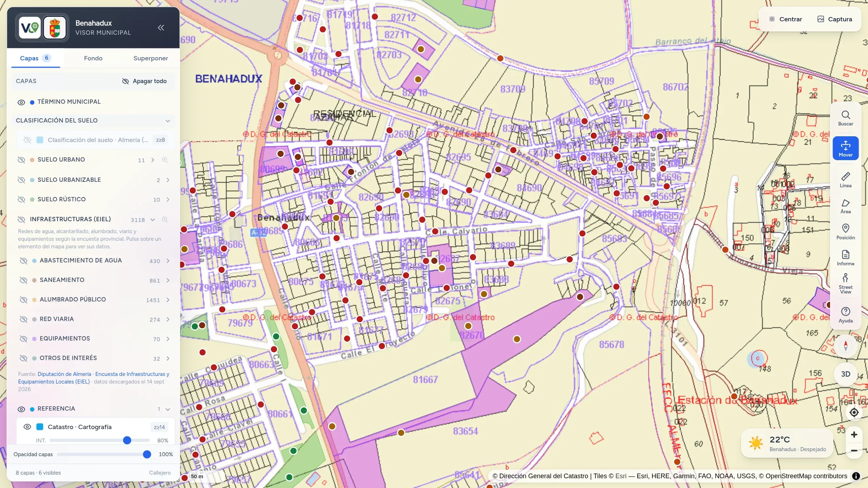Adjust the Catastro INT. intensity slider
The image size is (868, 488).
(100, 440)
